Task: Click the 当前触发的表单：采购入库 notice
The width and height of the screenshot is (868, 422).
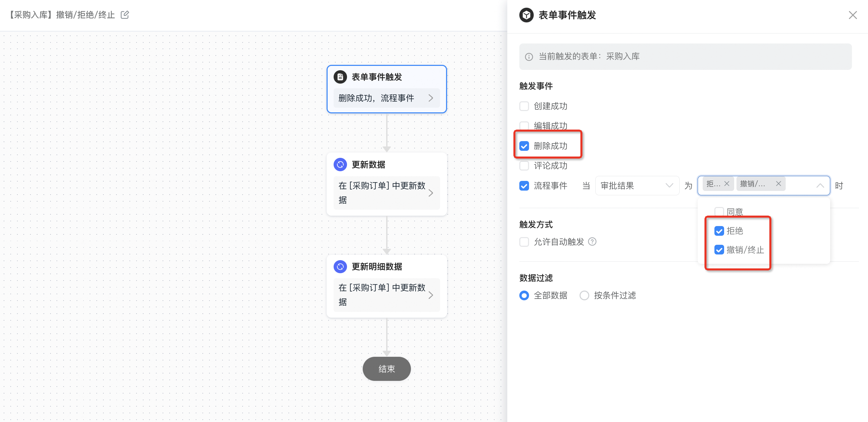Action: (685, 57)
